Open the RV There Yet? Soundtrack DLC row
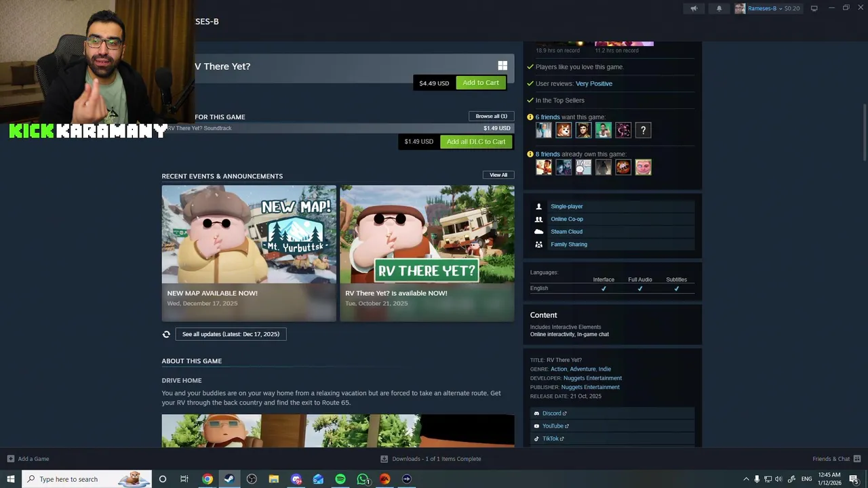 pos(338,128)
